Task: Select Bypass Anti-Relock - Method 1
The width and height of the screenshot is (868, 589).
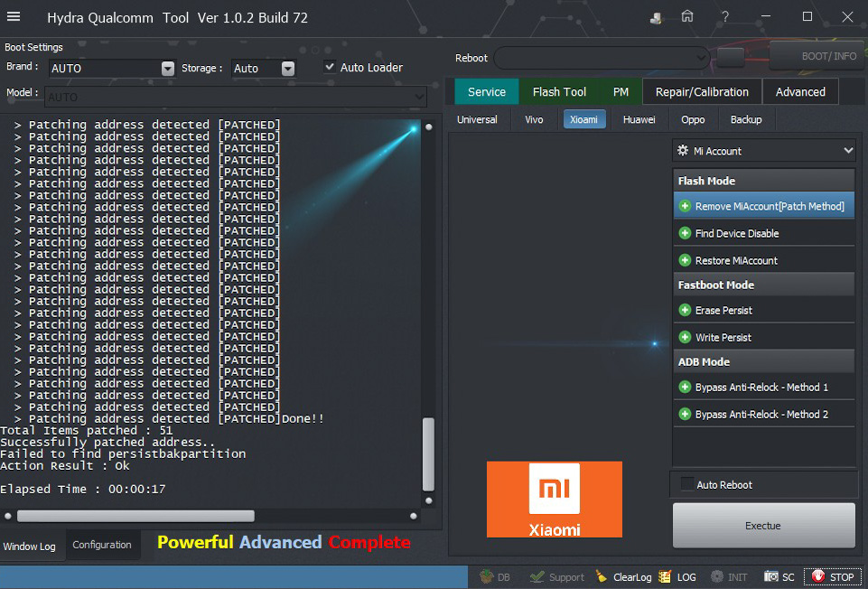Action: pos(764,387)
